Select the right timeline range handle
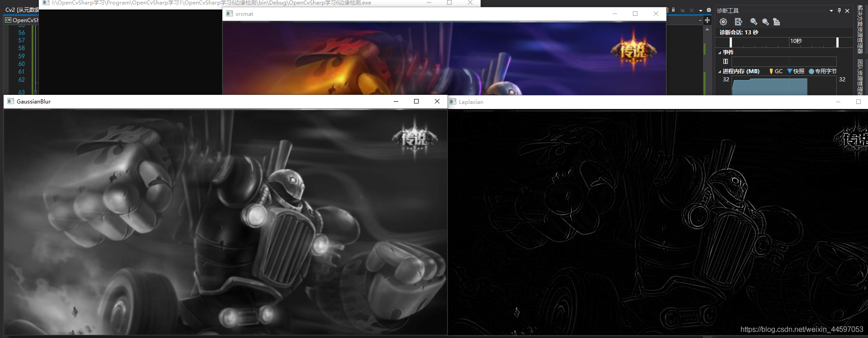 click(837, 42)
